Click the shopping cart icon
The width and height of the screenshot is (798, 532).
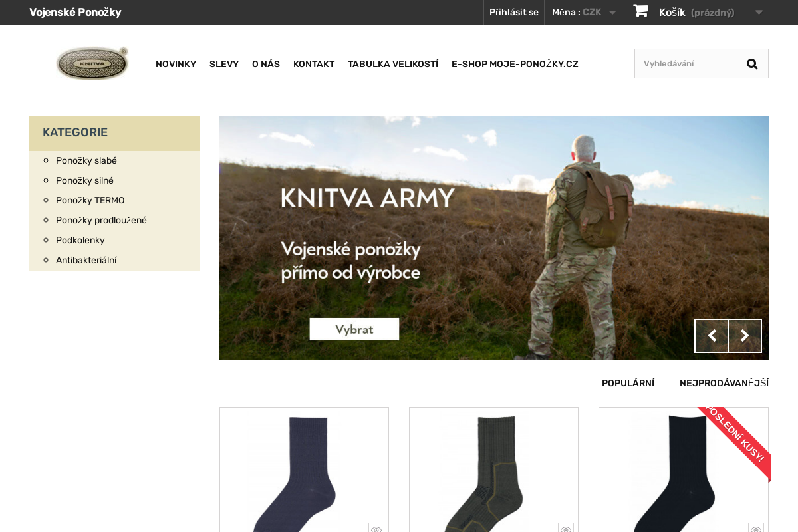640,11
